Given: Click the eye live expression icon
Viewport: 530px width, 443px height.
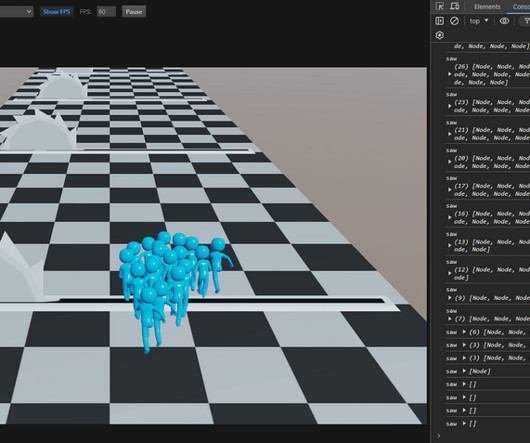Looking at the screenshot, I should (x=504, y=21).
